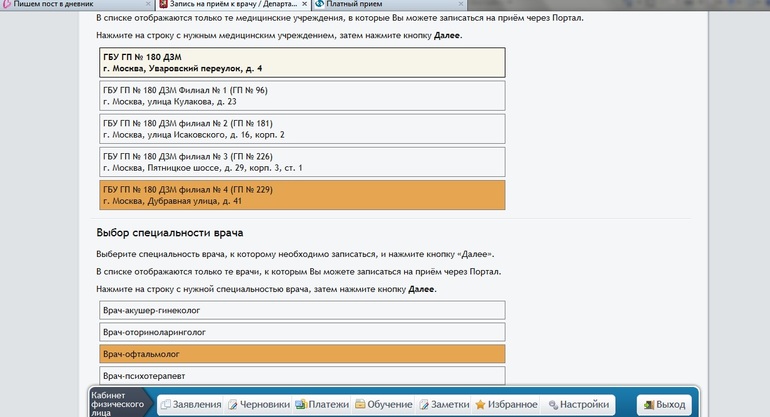This screenshot has height=417, width=770.
Task: Click favicon of 'Запись на приём' tab
Action: tap(164, 4)
